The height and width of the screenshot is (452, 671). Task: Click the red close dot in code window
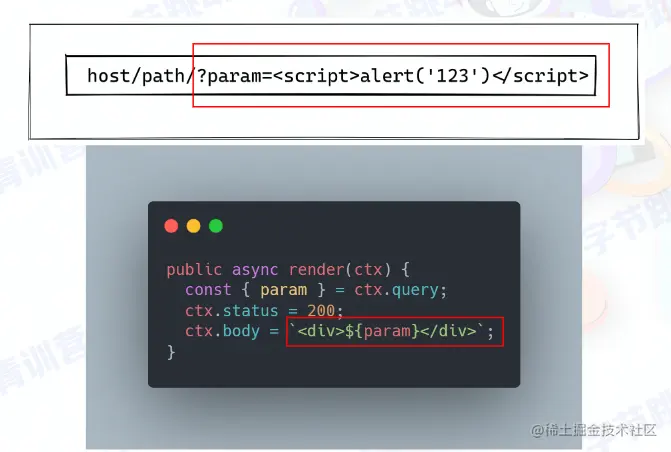coord(171,226)
